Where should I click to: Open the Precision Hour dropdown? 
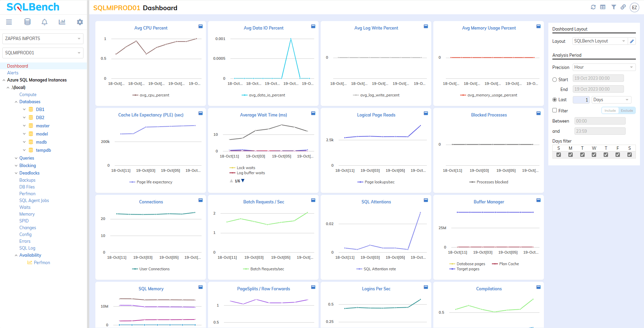(604, 67)
